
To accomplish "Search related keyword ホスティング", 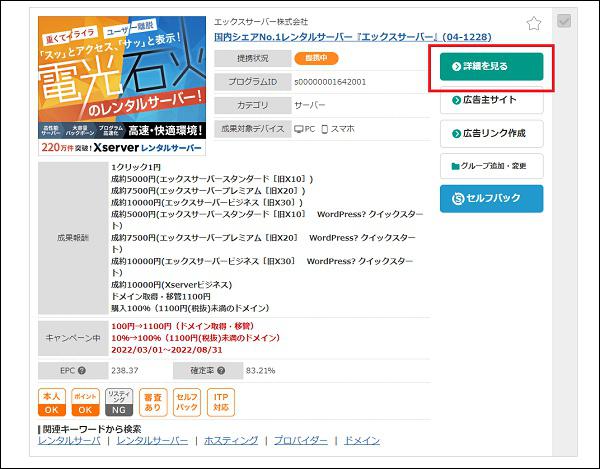I will tap(231, 441).
